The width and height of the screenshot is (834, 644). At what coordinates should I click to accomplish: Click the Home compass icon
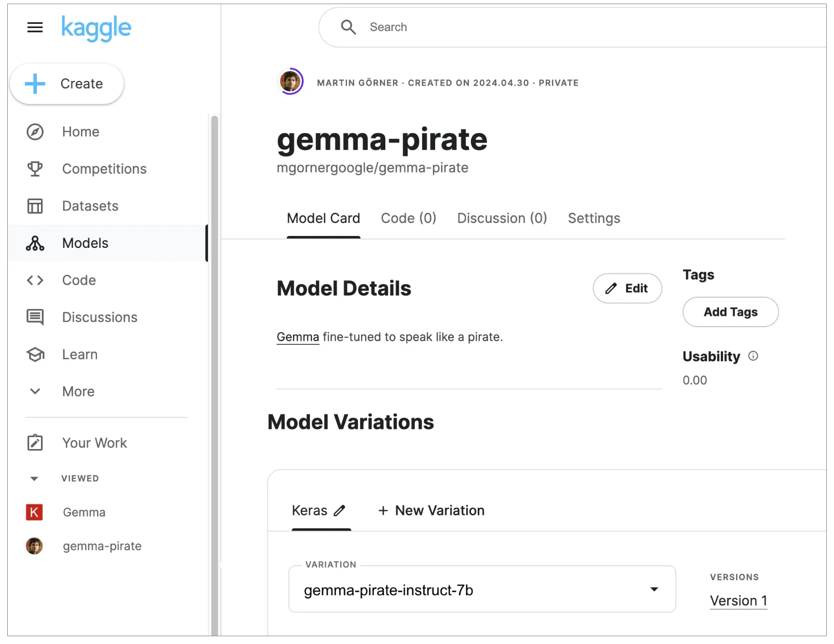35,132
